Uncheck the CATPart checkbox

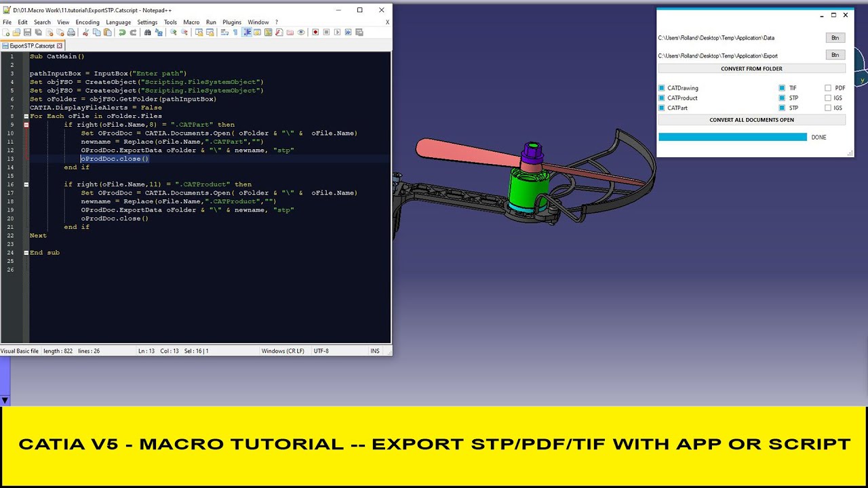[x=662, y=108]
